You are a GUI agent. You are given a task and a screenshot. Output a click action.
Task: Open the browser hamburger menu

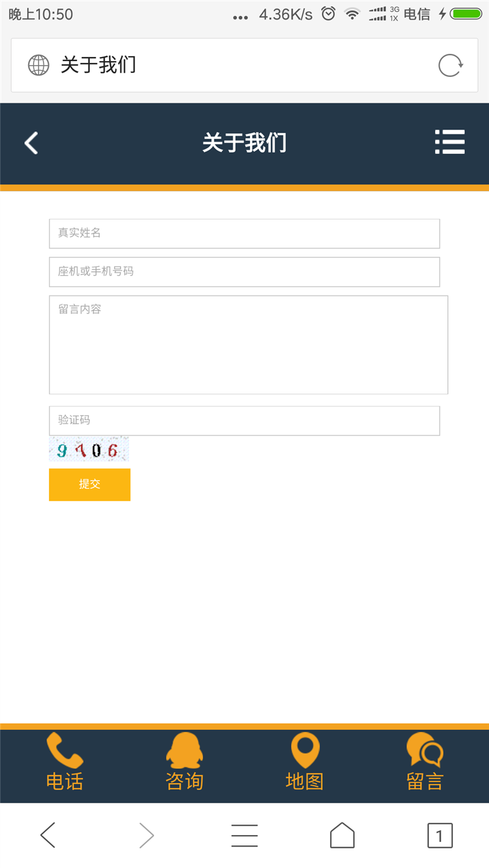[x=244, y=835]
